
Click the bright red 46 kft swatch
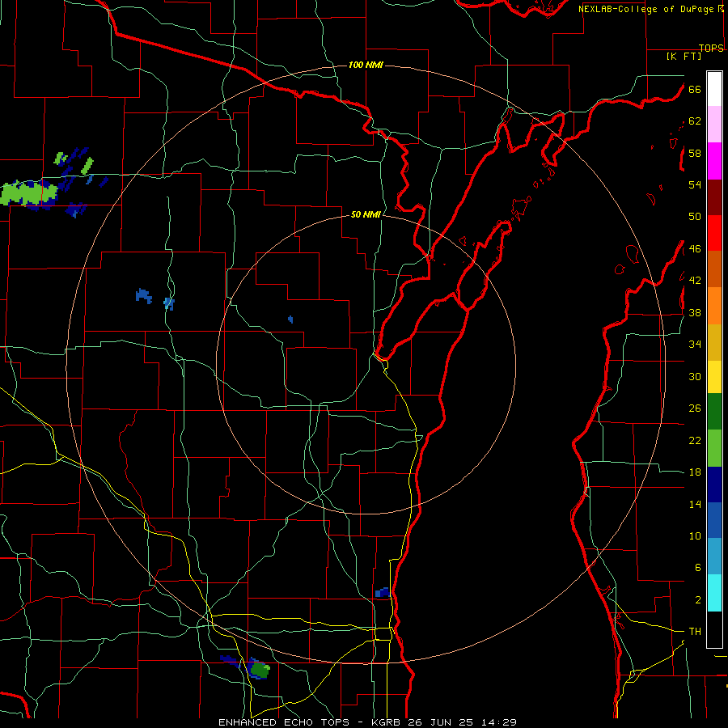pyautogui.click(x=714, y=233)
